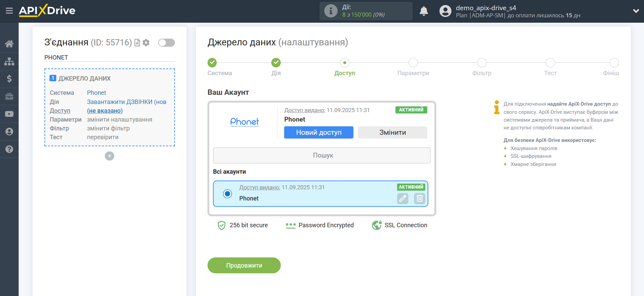
Task: Edit the Phonet account with pencil icon
Action: click(x=403, y=198)
